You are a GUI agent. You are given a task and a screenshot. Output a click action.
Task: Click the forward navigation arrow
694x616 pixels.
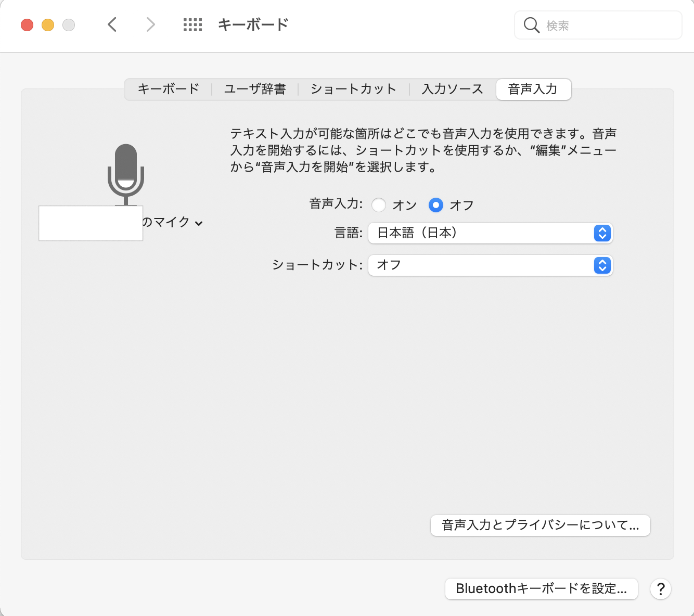(150, 24)
